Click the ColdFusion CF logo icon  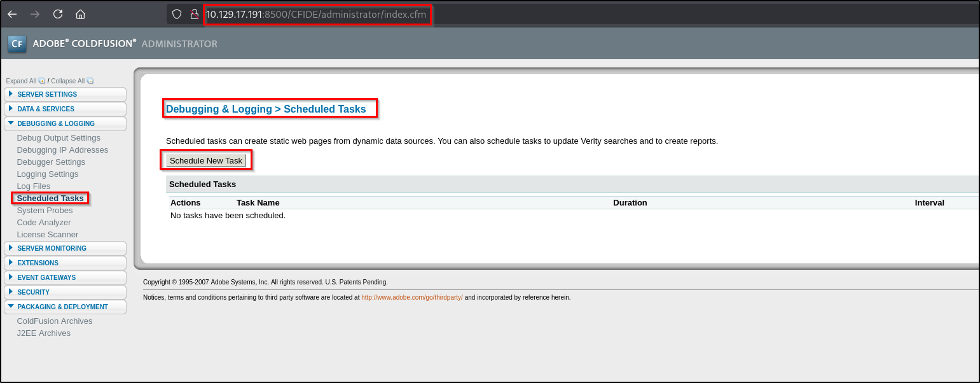pos(17,44)
